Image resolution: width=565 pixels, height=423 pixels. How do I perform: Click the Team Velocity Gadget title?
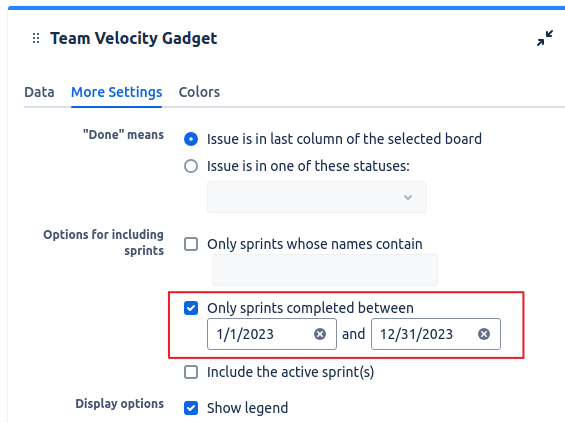[134, 39]
